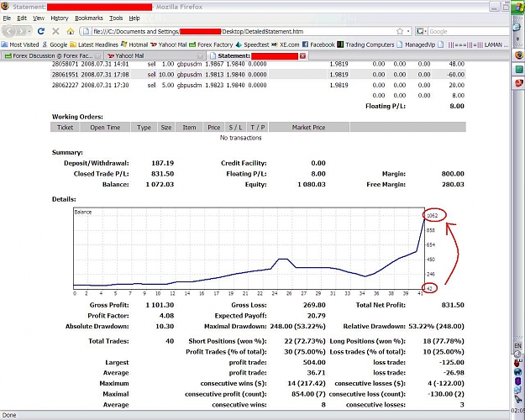Open the Trading Computers bookmark
Screen dimensions: 525x420
click(365, 45)
